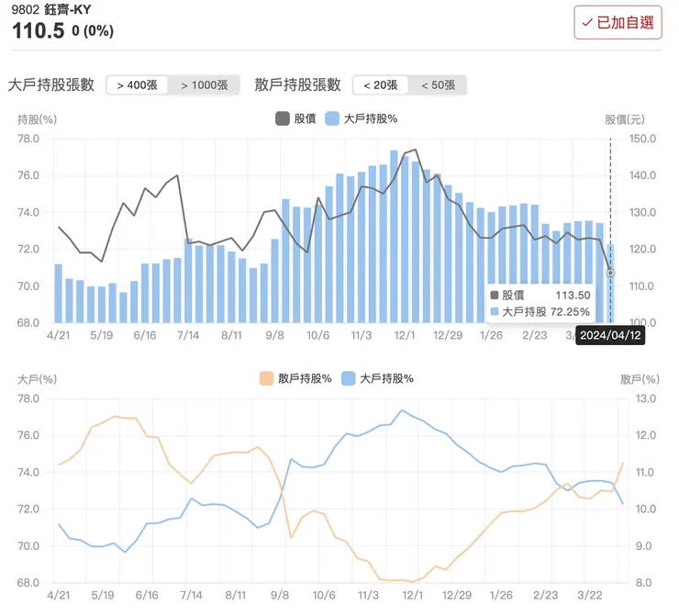Click the tallest bar above 12/1 in top chart
Screen dimensions: 679x616
pyautogui.click(x=394, y=237)
